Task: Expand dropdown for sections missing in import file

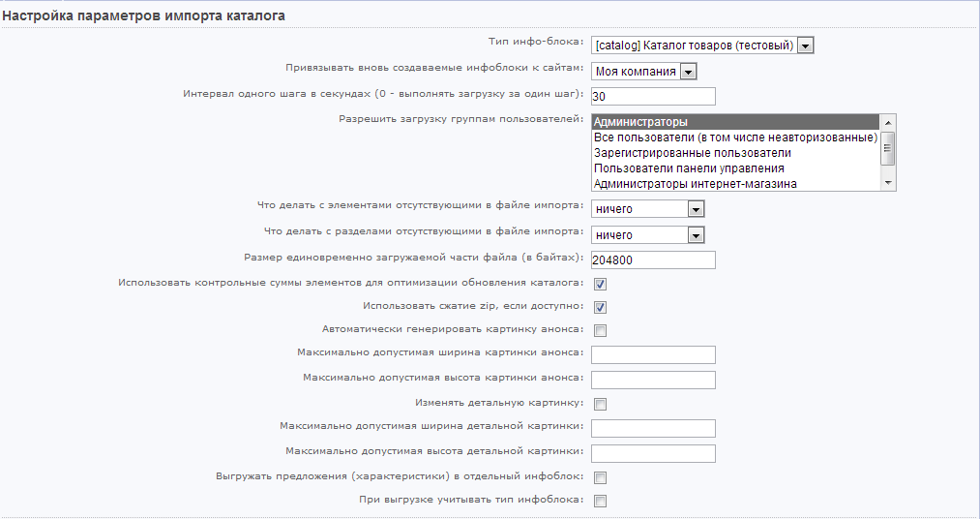Action: click(x=647, y=235)
